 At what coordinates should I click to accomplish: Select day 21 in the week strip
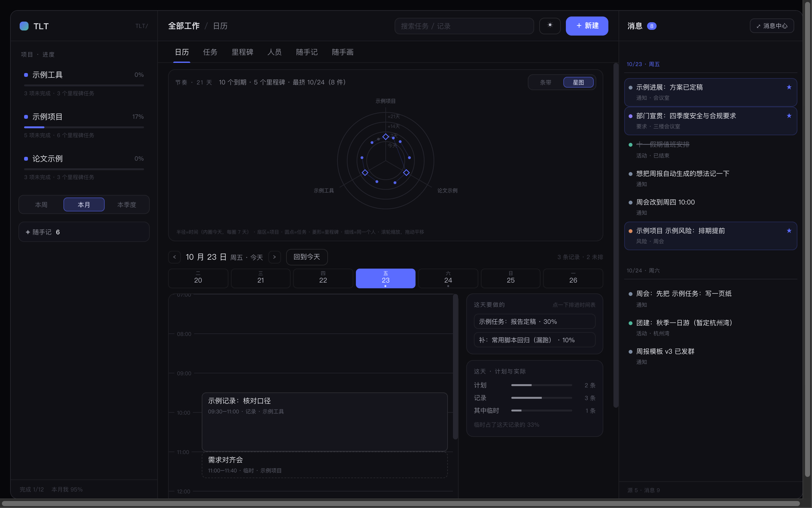[260, 278]
